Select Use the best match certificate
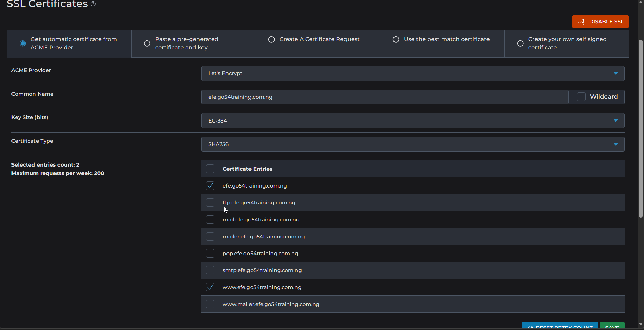The image size is (644, 330). [x=396, y=39]
